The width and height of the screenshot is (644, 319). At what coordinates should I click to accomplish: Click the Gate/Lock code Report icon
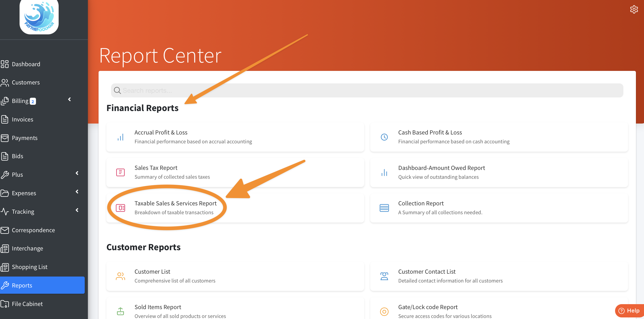pos(384,311)
